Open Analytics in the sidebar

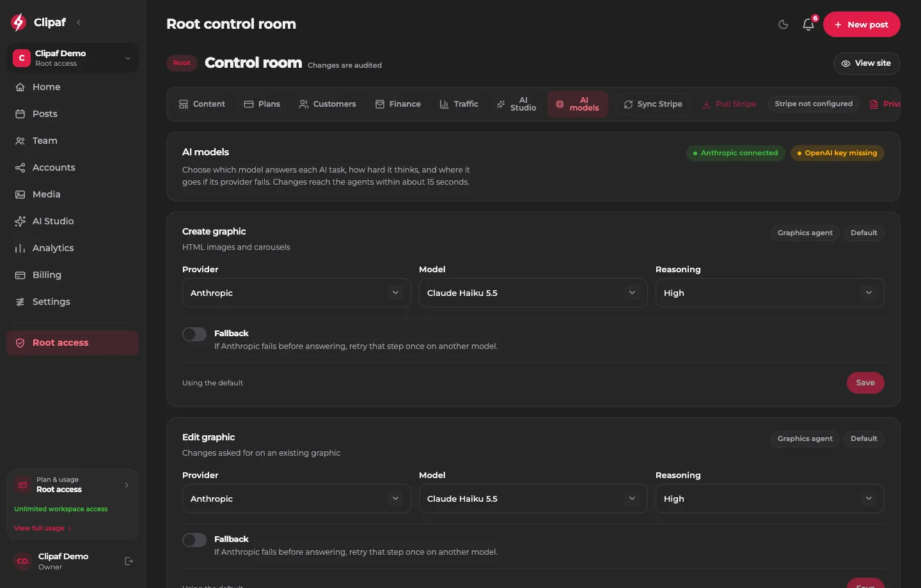[x=72, y=248]
